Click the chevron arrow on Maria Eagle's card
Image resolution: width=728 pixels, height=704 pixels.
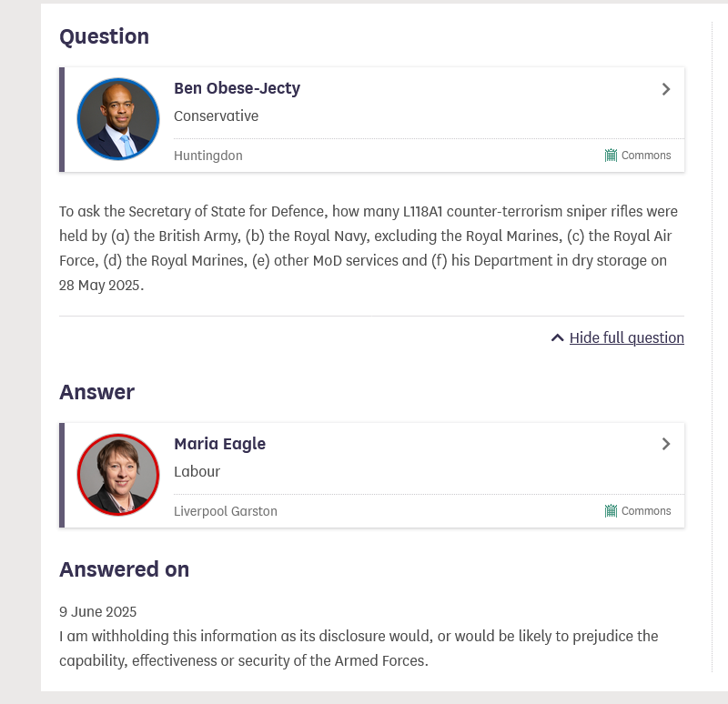tap(666, 444)
